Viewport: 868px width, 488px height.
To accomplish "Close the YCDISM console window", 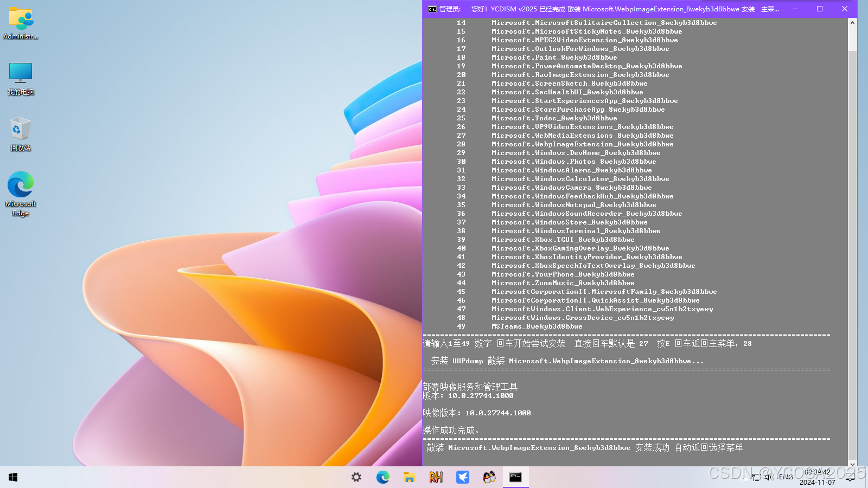I will (x=845, y=9).
